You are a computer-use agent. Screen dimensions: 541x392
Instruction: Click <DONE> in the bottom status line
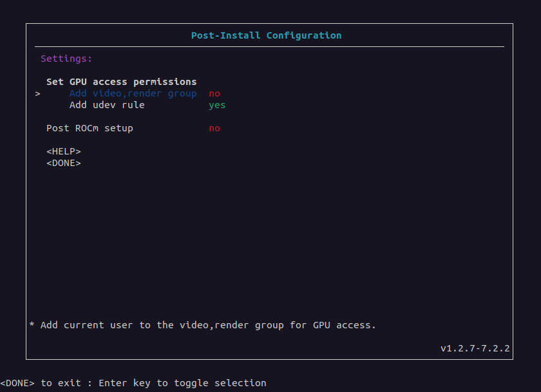pyautogui.click(x=17, y=383)
